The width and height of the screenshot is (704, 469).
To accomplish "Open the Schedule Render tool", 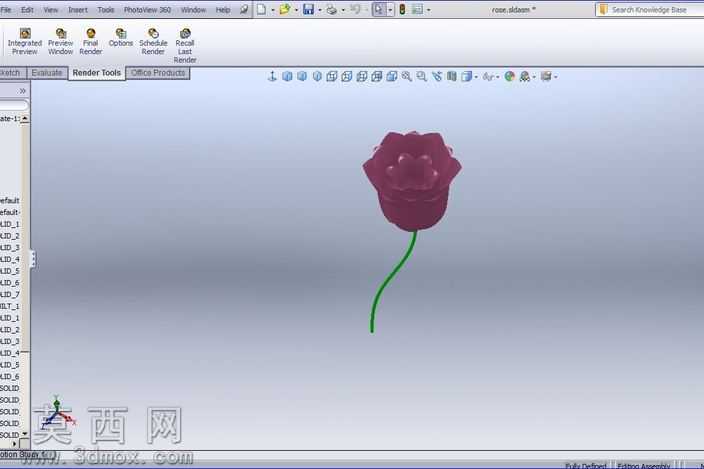I will tap(153, 42).
